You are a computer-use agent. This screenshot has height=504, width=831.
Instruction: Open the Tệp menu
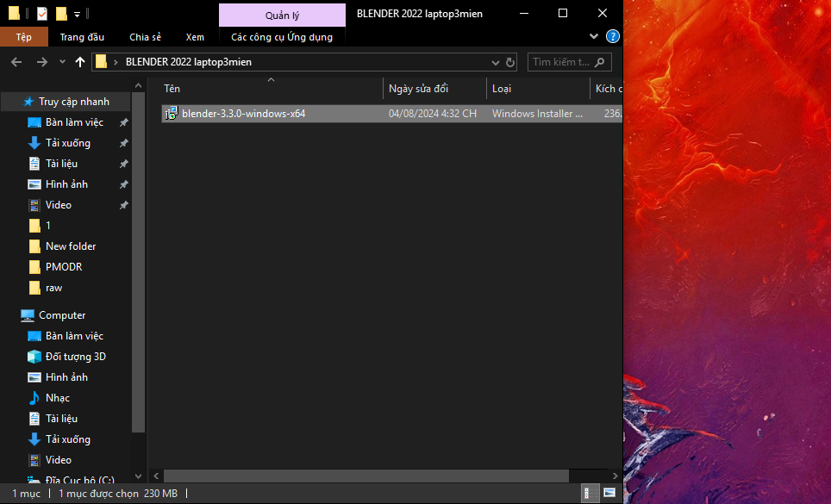[23, 37]
